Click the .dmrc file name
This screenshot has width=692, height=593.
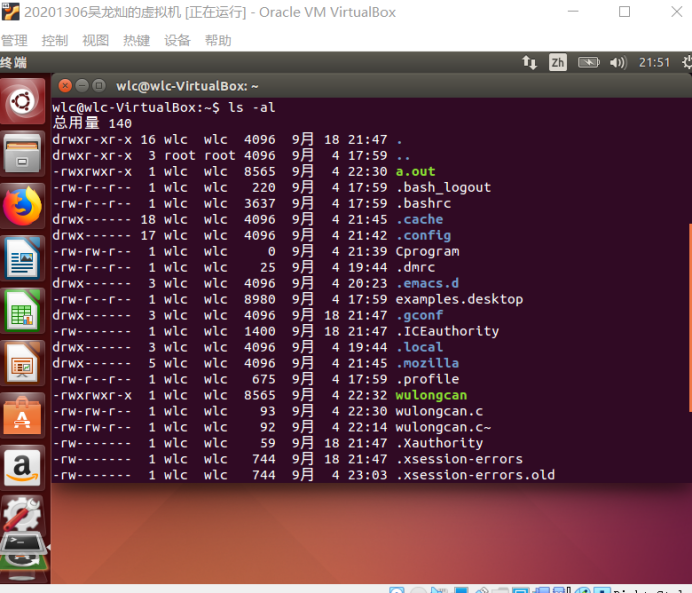pos(416,267)
